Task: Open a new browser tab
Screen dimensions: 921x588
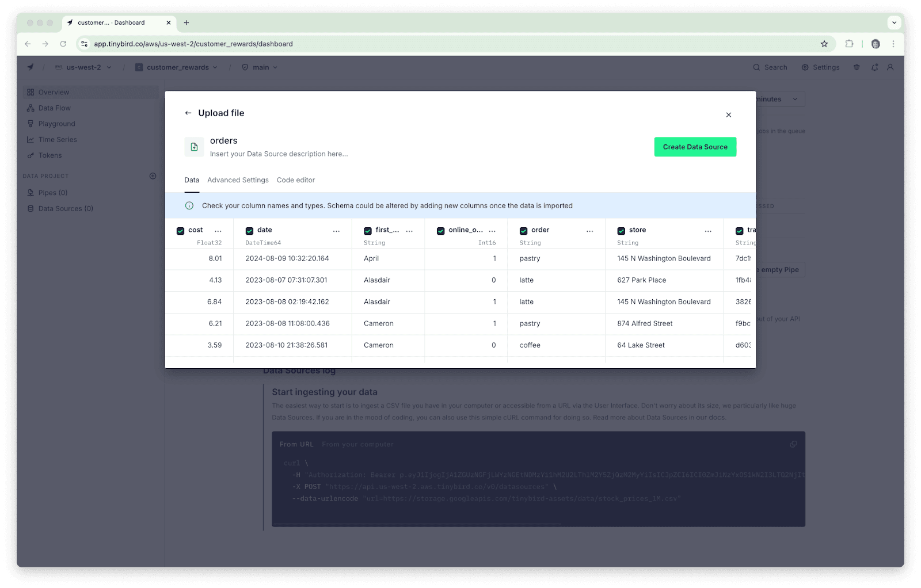Action: tap(187, 23)
